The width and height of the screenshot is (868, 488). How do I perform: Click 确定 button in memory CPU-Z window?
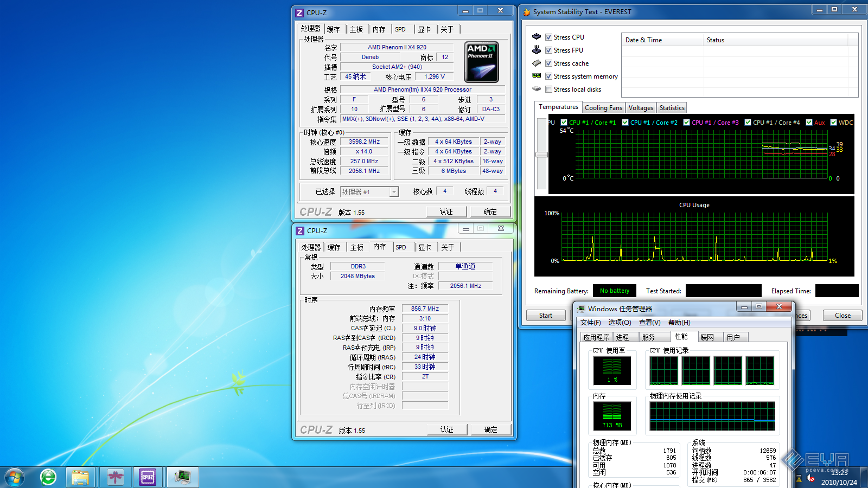[x=491, y=429]
